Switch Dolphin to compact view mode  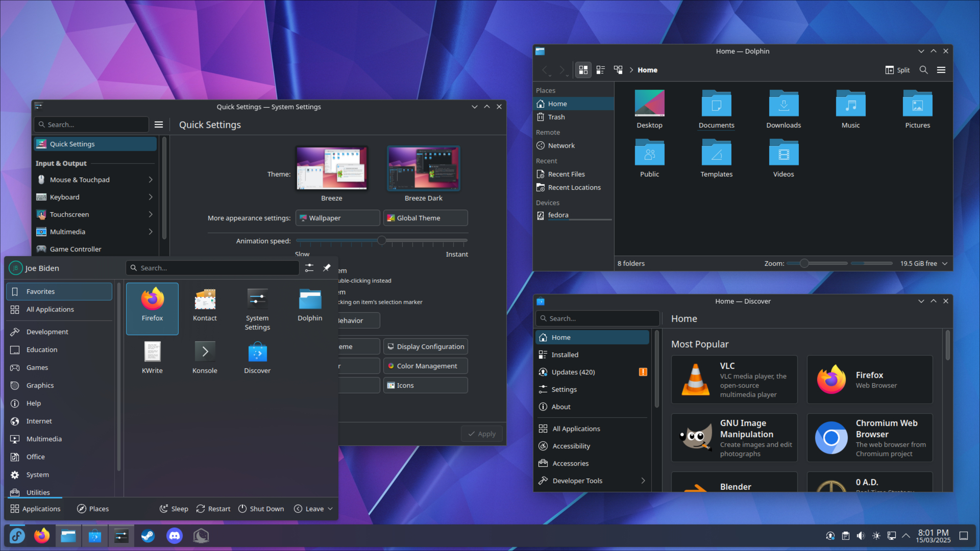[x=601, y=70]
